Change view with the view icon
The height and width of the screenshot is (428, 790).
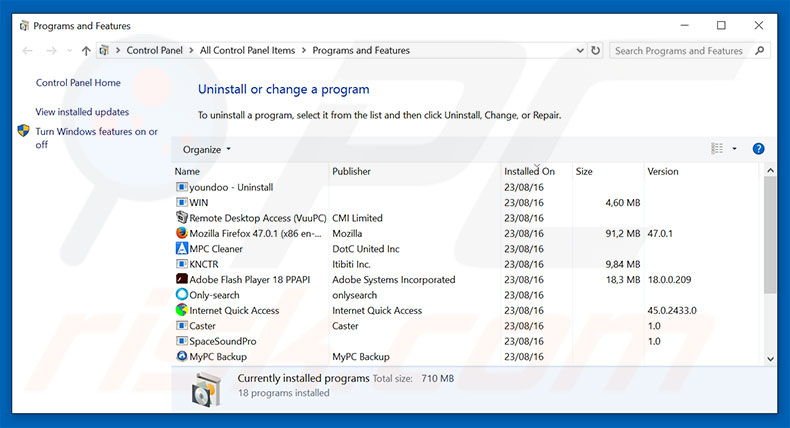pos(717,148)
